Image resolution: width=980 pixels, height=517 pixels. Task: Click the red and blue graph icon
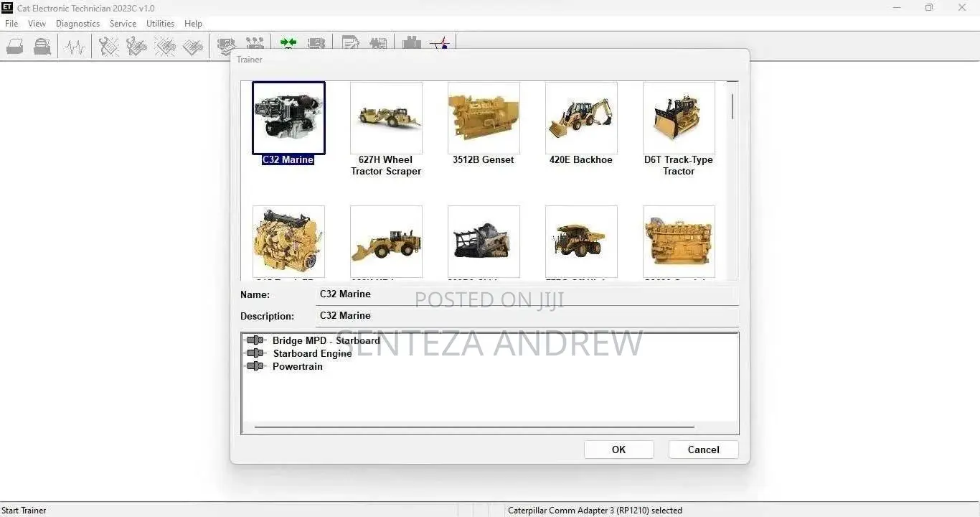(x=440, y=42)
